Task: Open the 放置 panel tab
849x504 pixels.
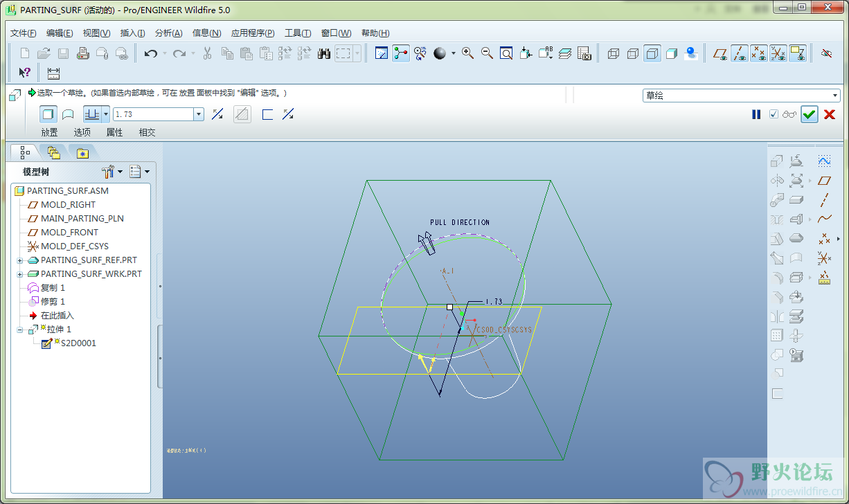Action: coord(49,132)
